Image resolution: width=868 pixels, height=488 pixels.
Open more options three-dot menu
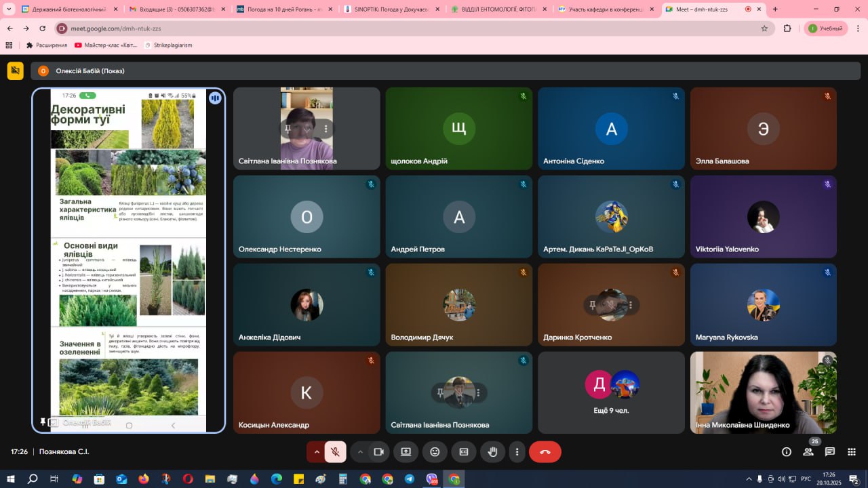(517, 452)
